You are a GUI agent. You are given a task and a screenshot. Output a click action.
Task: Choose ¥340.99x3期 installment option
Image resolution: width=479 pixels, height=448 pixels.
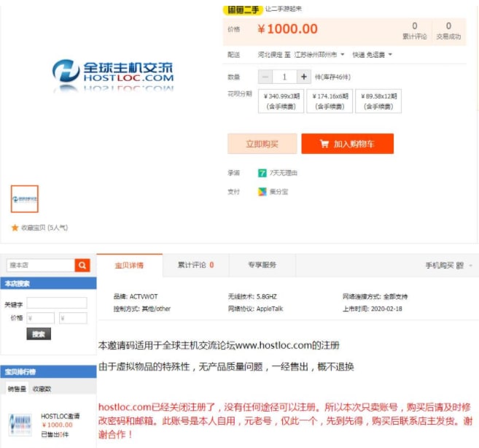[281, 101]
